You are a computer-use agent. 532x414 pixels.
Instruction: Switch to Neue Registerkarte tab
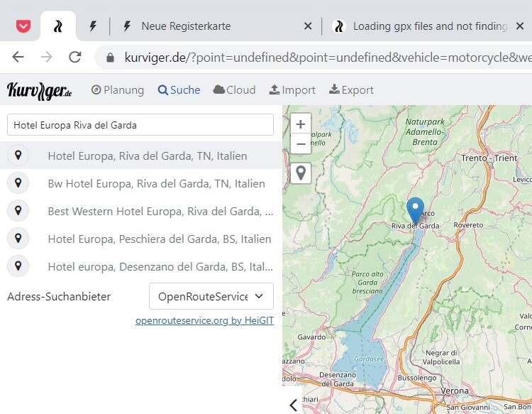pos(186,26)
